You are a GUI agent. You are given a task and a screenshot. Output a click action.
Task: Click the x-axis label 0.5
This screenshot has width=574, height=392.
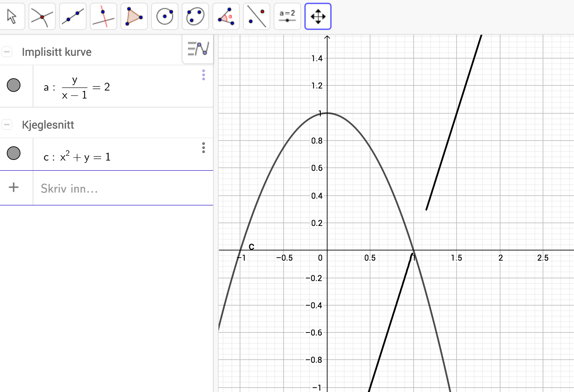click(370, 258)
